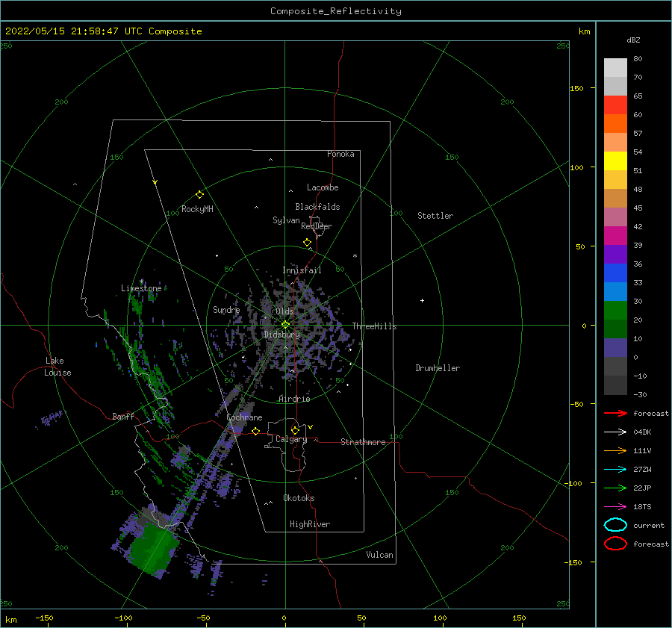Select the 51 dBZ yellow color swatch
The width and height of the screenshot is (672, 628).
point(615,161)
